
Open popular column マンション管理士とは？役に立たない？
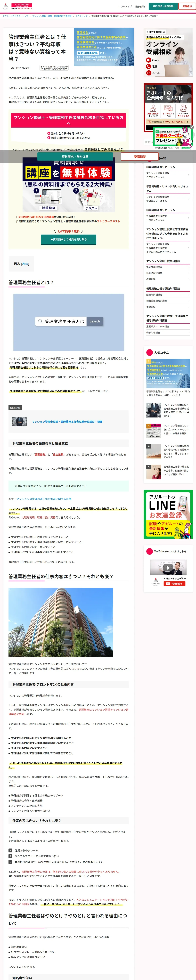[177, 430]
